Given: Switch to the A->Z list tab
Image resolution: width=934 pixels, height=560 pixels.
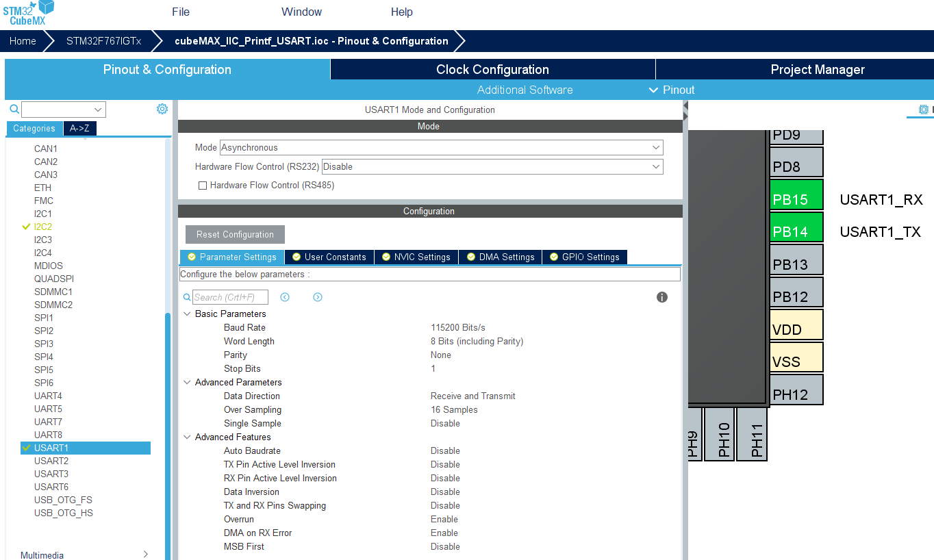Looking at the screenshot, I should (80, 128).
